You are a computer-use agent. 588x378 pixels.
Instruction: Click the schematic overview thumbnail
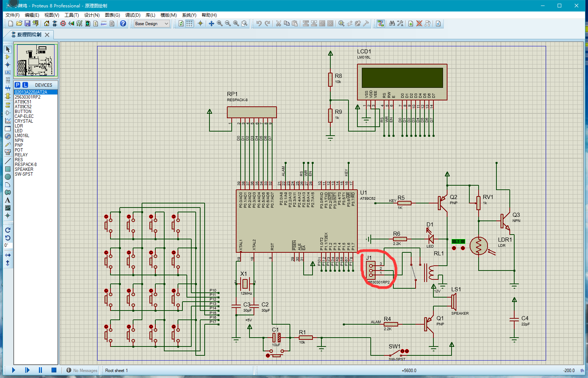click(x=36, y=60)
